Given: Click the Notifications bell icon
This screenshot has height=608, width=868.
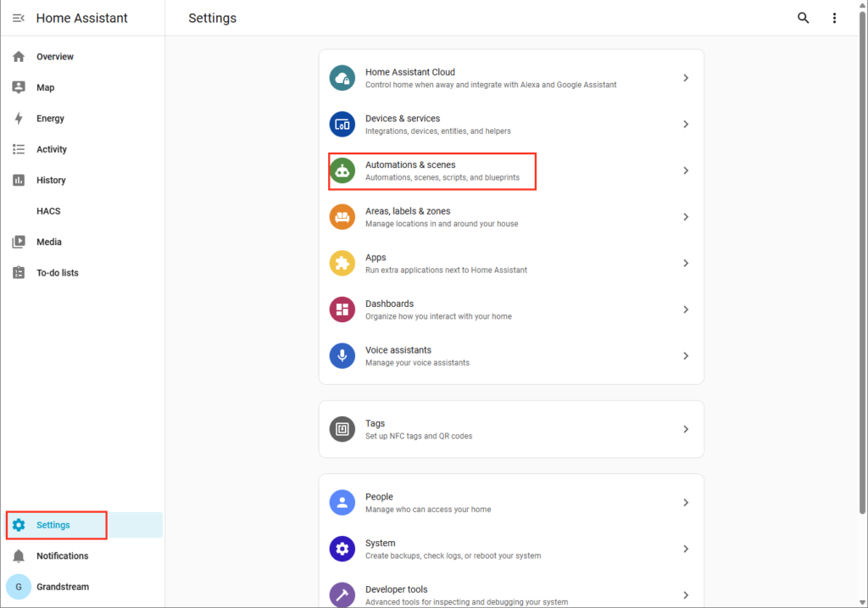Looking at the screenshot, I should point(19,556).
